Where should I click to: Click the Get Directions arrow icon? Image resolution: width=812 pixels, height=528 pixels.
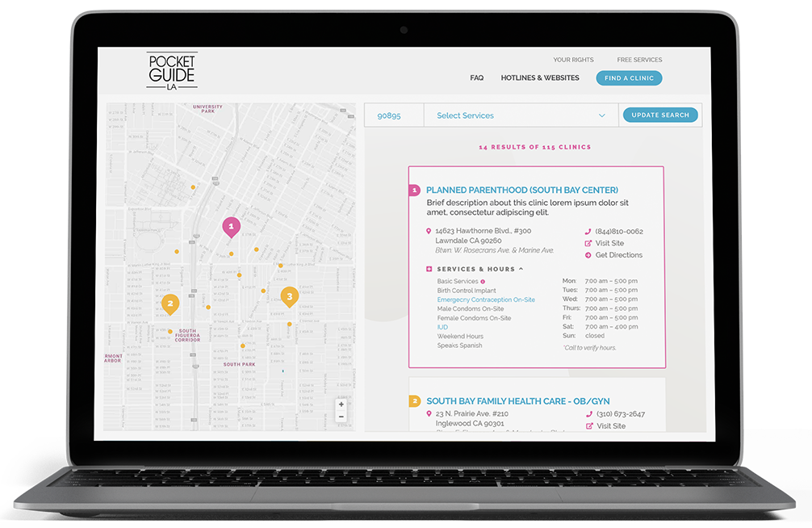[x=588, y=255]
